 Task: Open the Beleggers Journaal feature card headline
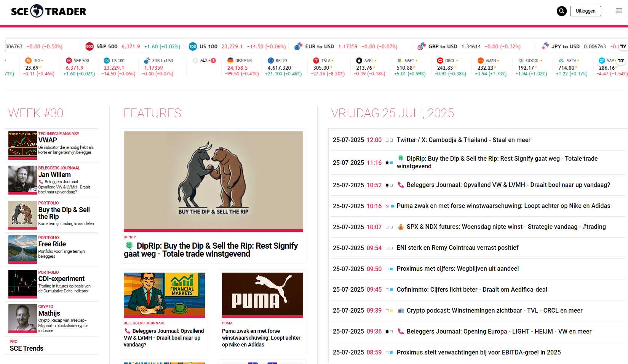tap(164, 338)
